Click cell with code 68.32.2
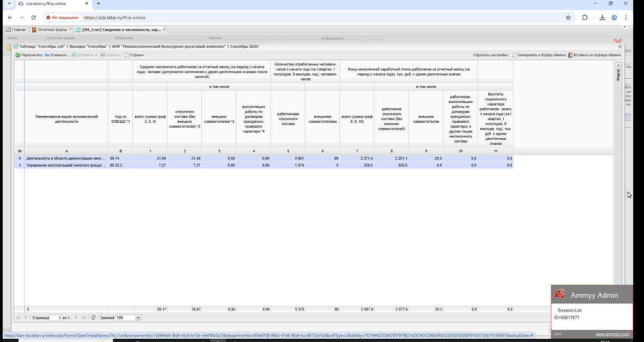 pos(120,166)
